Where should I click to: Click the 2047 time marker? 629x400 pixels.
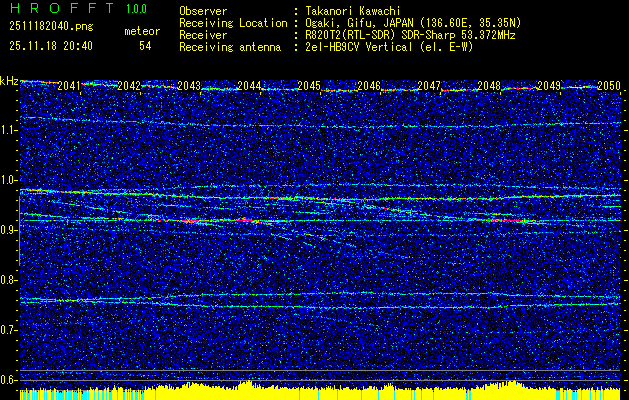click(429, 86)
